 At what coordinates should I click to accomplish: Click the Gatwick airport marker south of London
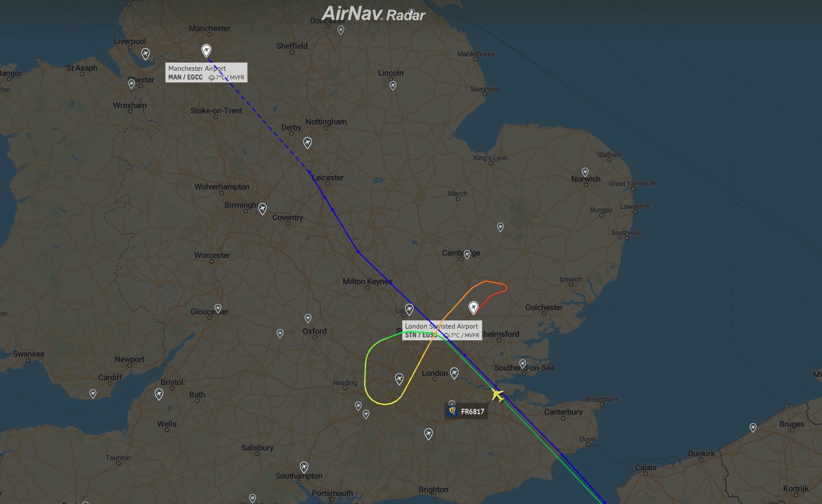[x=429, y=434]
